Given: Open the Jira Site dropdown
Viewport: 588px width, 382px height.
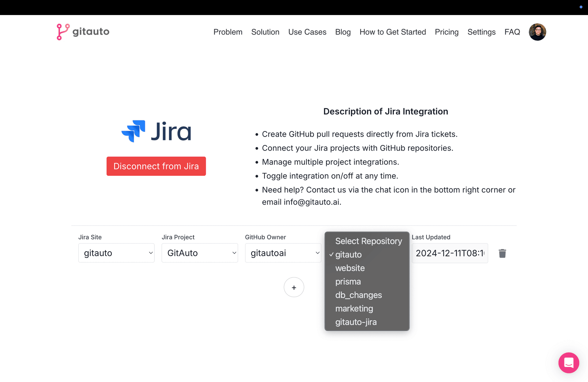Looking at the screenshot, I should pos(116,253).
